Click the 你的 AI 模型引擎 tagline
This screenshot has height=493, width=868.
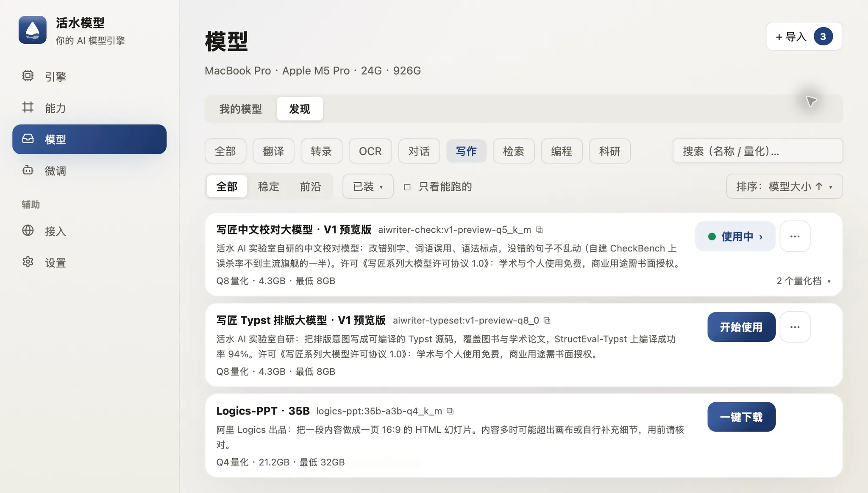pyautogui.click(x=90, y=41)
